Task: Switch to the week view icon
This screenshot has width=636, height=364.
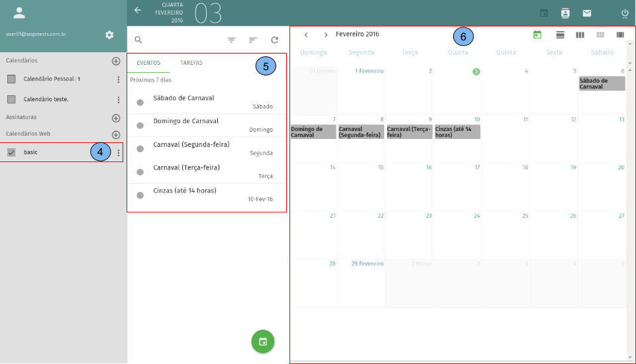Action: 580,34
